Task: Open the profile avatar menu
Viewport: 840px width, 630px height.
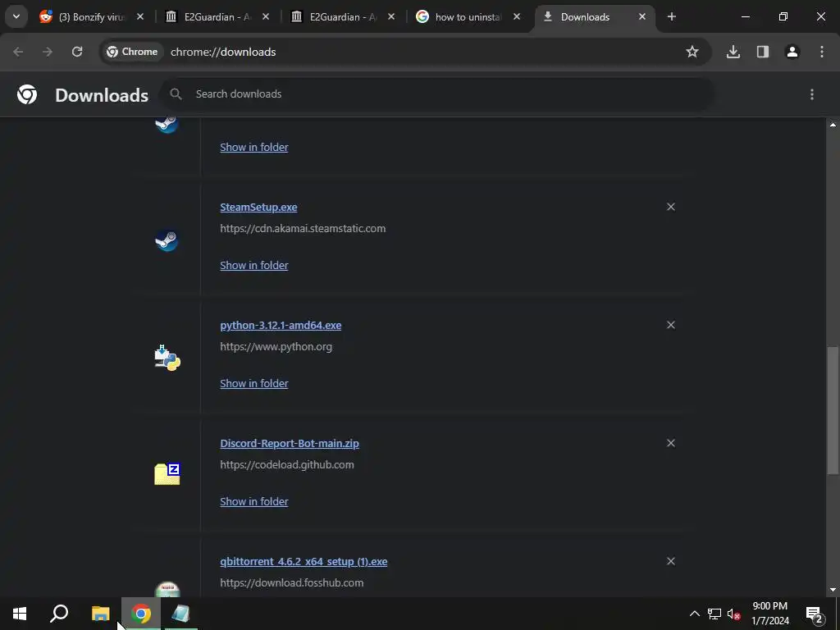Action: (x=792, y=52)
